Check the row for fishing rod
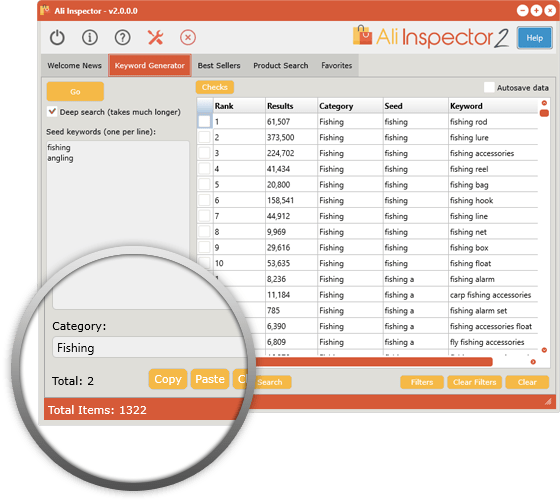This screenshot has height=500, width=560. pyautogui.click(x=204, y=122)
